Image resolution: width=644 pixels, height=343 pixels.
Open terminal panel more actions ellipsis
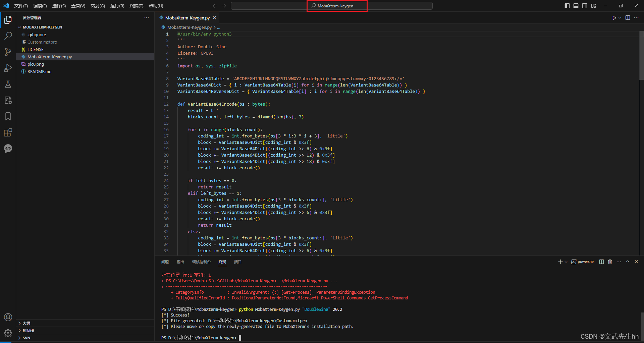[x=619, y=262]
